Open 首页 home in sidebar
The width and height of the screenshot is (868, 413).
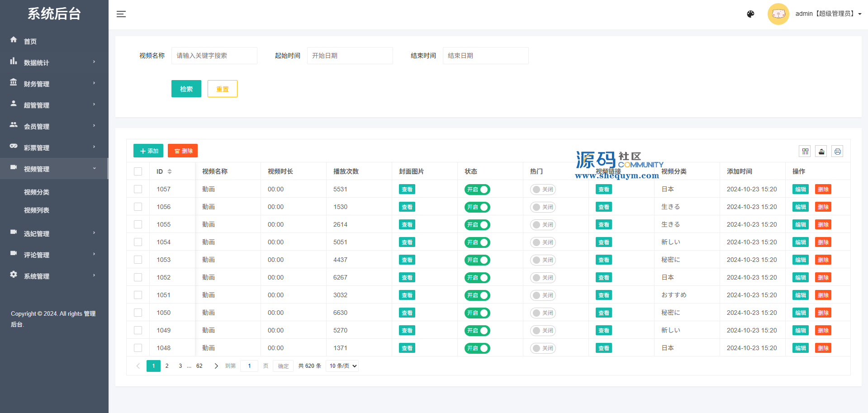[x=30, y=41]
